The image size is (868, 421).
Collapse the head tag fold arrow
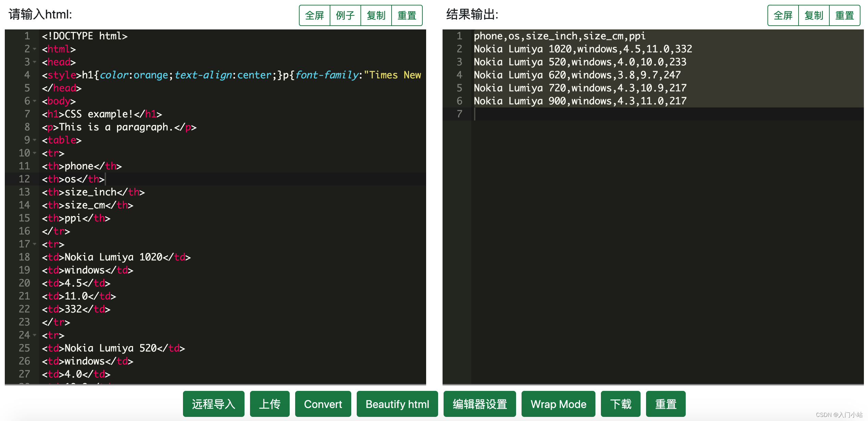tap(35, 62)
